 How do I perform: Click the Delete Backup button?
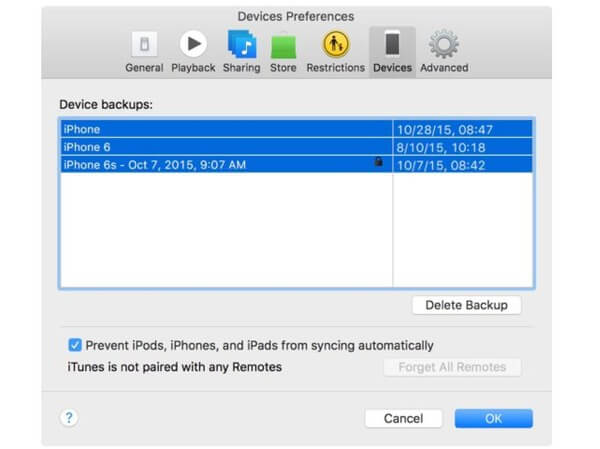click(466, 305)
